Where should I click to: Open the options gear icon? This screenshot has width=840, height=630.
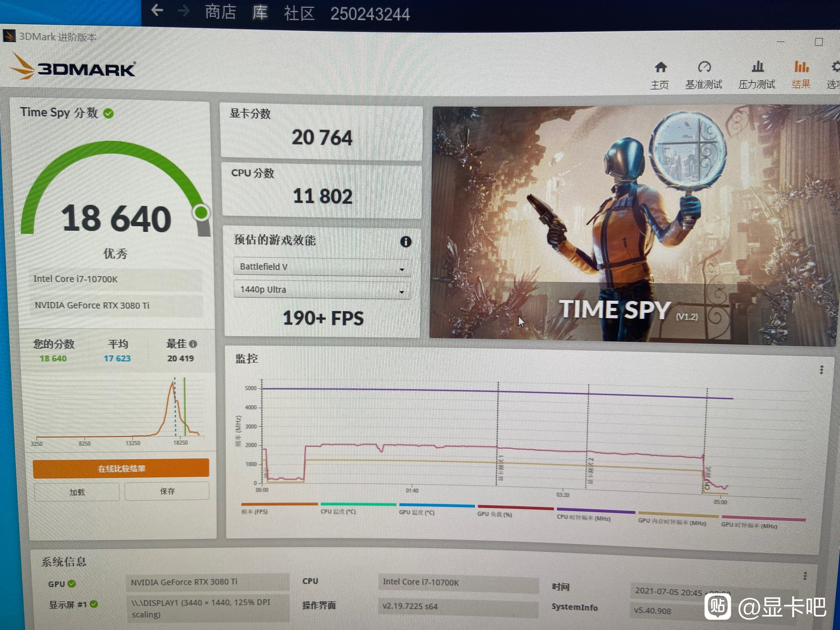[x=836, y=66]
